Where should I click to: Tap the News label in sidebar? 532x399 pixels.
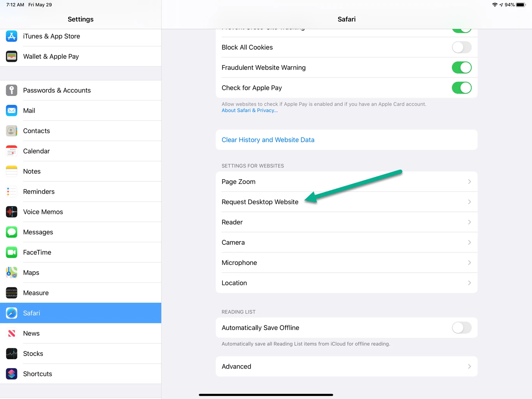click(31, 334)
